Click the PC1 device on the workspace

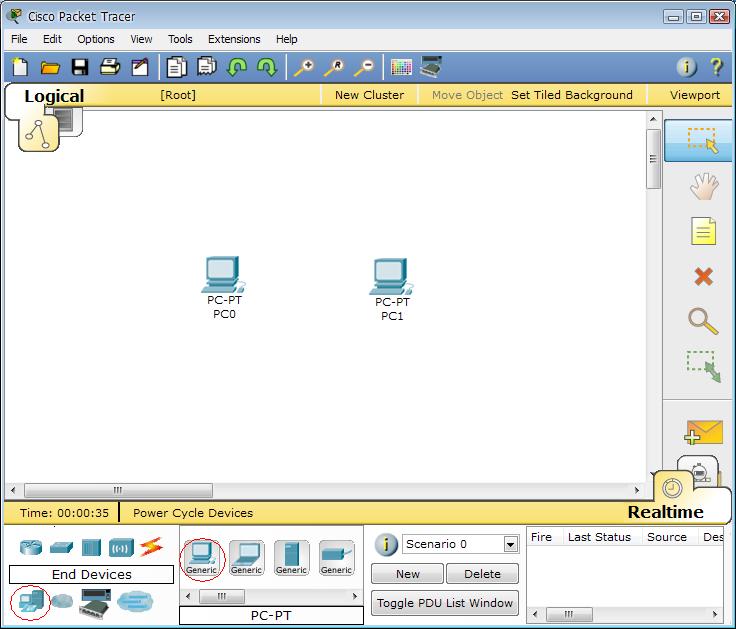391,276
